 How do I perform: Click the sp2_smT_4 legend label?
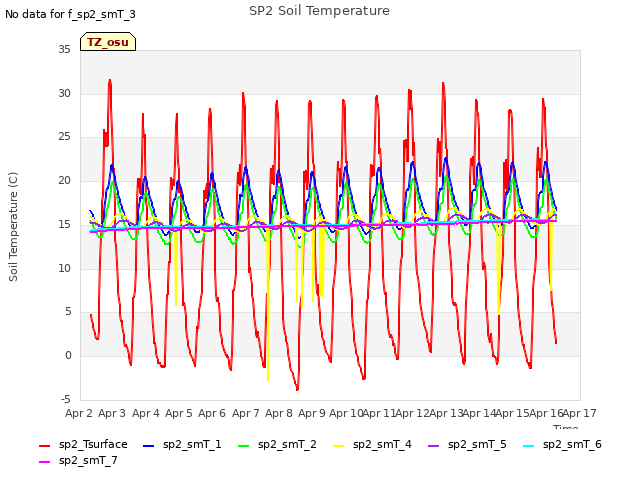382,444
